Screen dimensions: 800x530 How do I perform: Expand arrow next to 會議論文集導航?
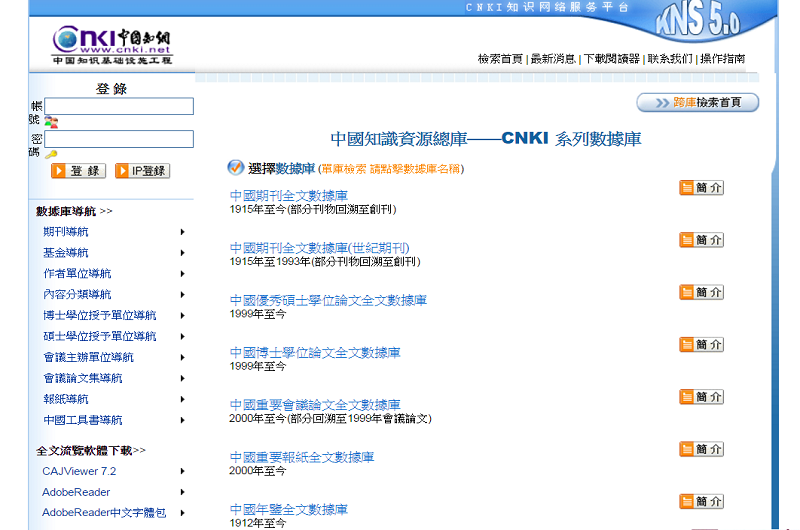click(182, 378)
